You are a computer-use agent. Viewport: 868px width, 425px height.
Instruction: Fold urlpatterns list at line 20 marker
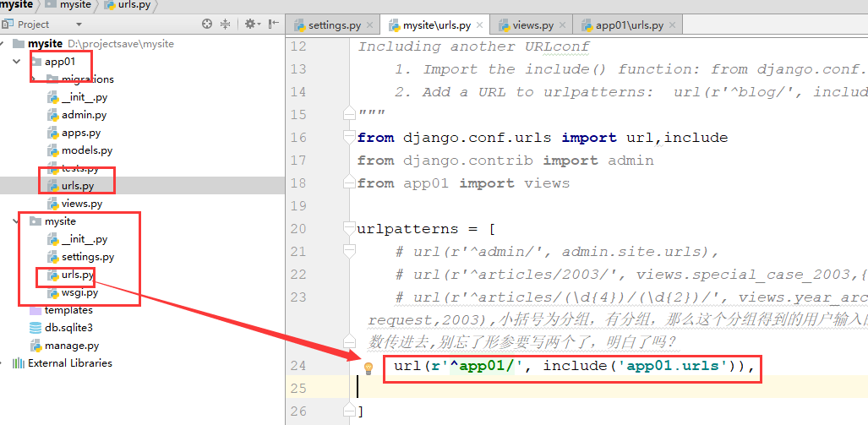(x=349, y=228)
